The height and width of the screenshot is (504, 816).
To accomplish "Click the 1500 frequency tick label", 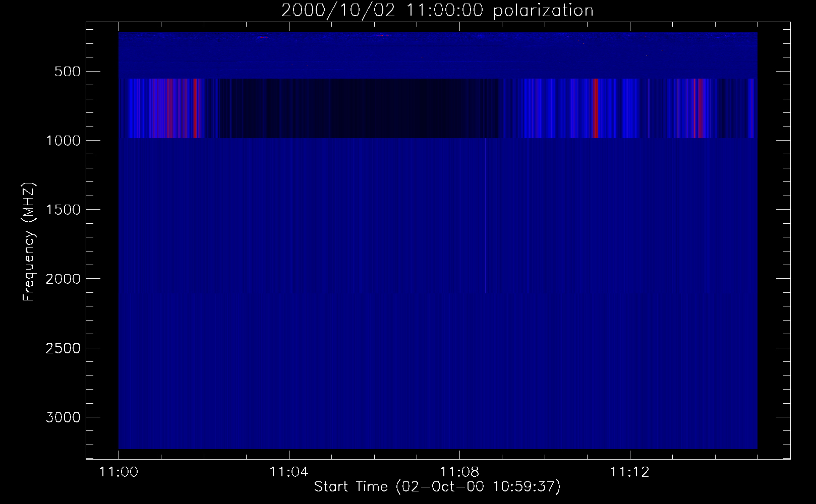I will tap(63, 210).
